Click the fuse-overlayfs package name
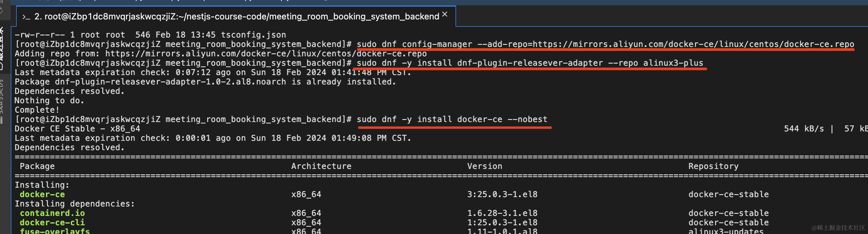The width and height of the screenshot is (868, 234). tap(55, 231)
